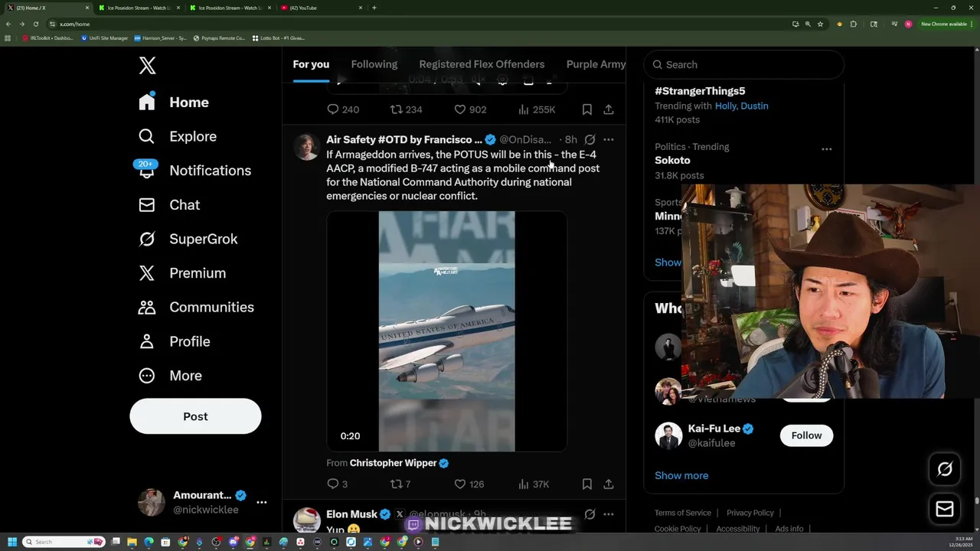Switch to Registered Flex Offenders tab
This screenshot has height=551, width=980.
click(482, 64)
